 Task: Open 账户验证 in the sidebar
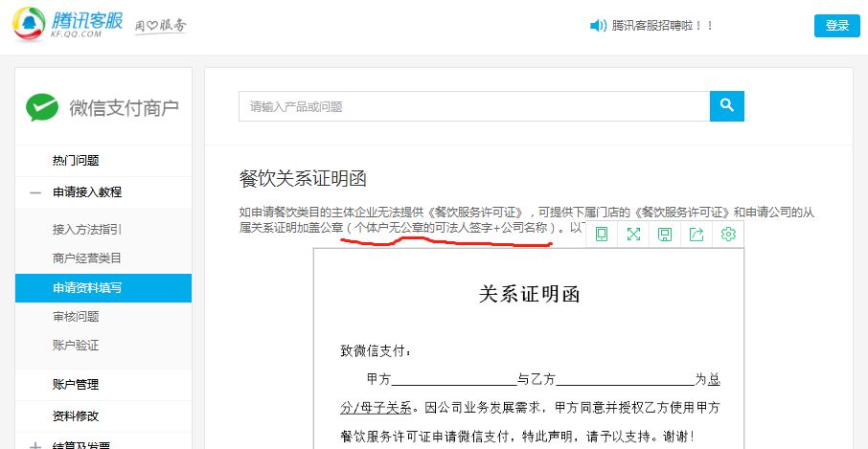(76, 345)
